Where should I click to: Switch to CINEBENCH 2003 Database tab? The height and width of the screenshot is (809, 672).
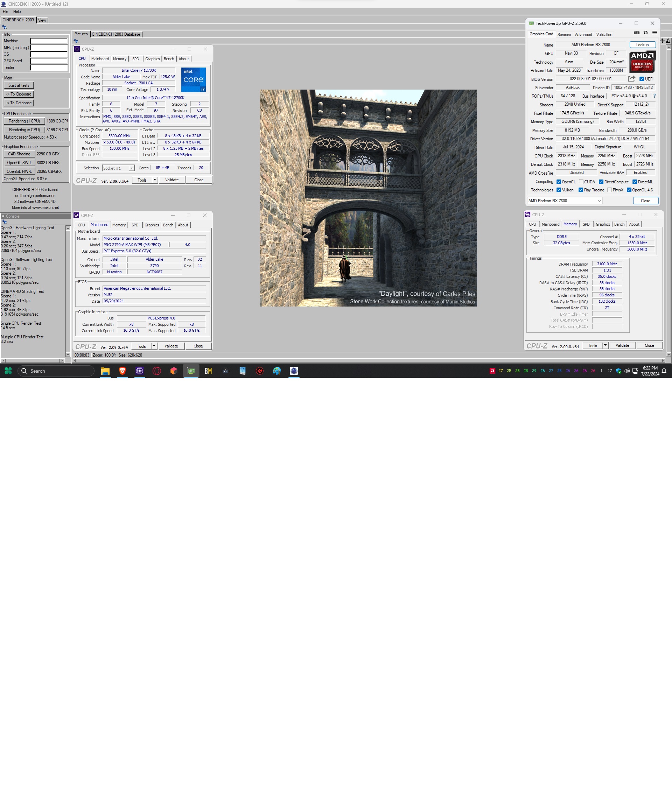pyautogui.click(x=116, y=34)
